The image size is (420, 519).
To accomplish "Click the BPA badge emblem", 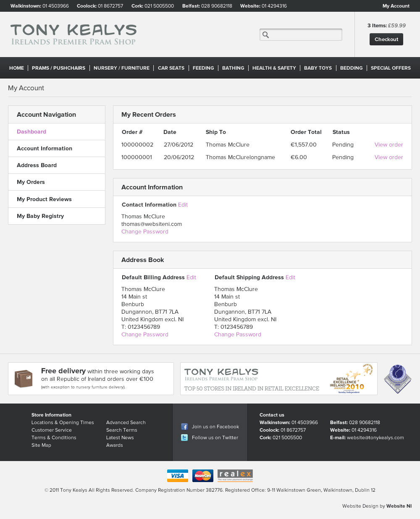I will [x=398, y=379].
